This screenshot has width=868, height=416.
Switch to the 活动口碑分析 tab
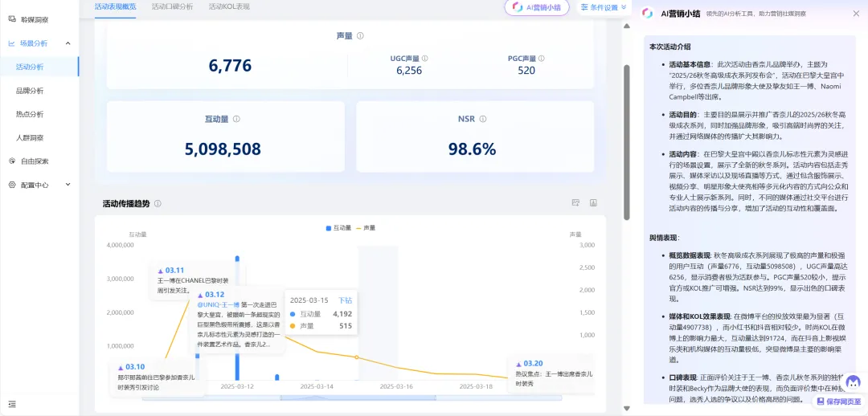point(173,7)
